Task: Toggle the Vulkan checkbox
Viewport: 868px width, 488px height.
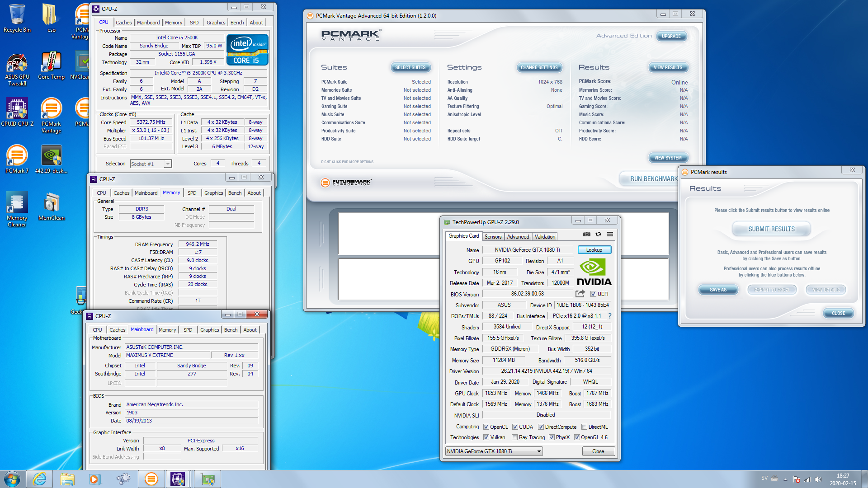Action: pyautogui.click(x=486, y=437)
